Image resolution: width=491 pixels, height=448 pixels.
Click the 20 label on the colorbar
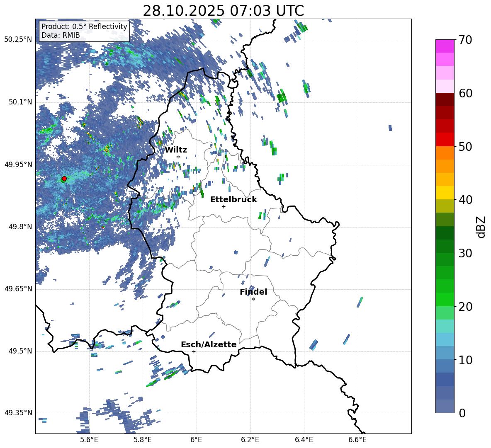[465, 307]
